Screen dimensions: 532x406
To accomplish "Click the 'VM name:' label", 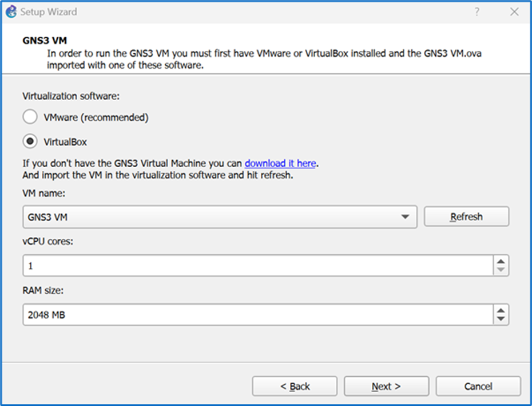I will (x=44, y=194).
